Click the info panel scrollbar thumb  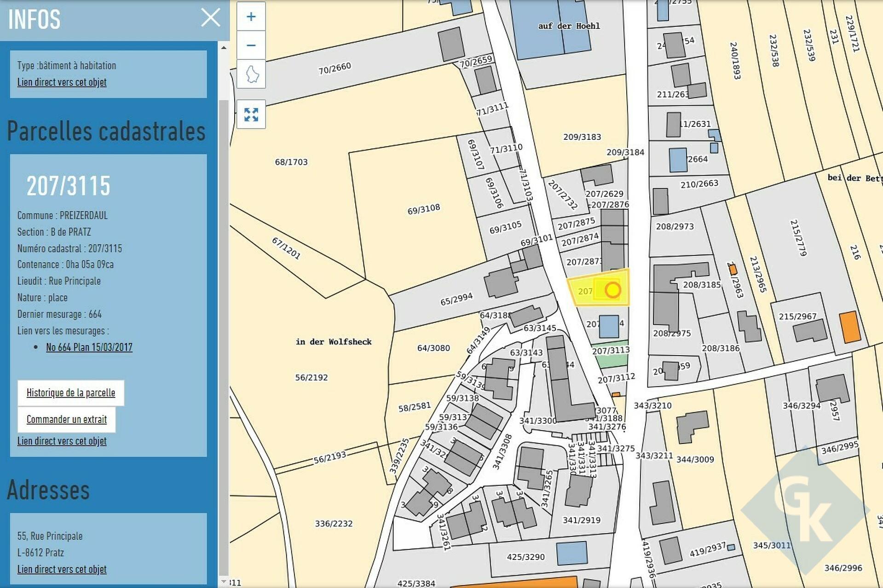point(224,337)
